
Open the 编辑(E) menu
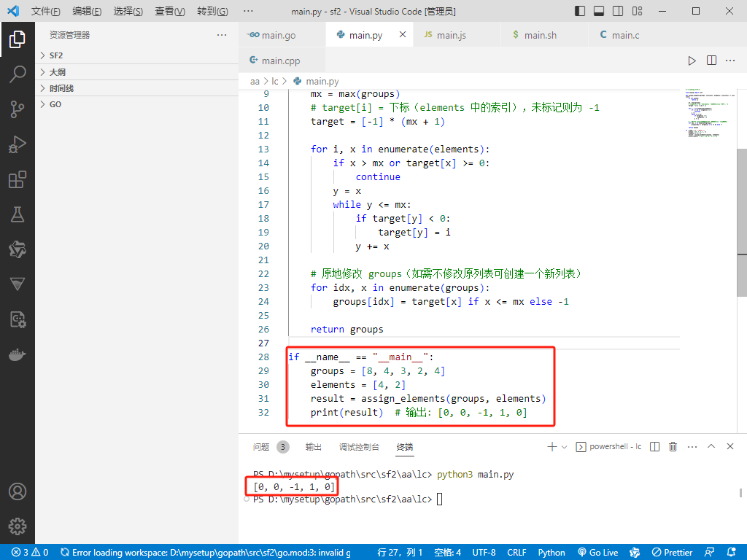point(87,11)
